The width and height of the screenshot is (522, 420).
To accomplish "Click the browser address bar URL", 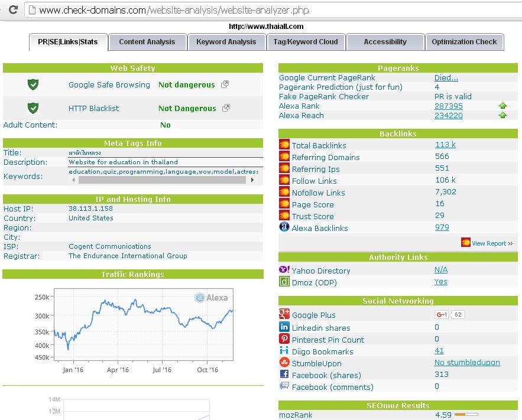I will click(x=174, y=10).
